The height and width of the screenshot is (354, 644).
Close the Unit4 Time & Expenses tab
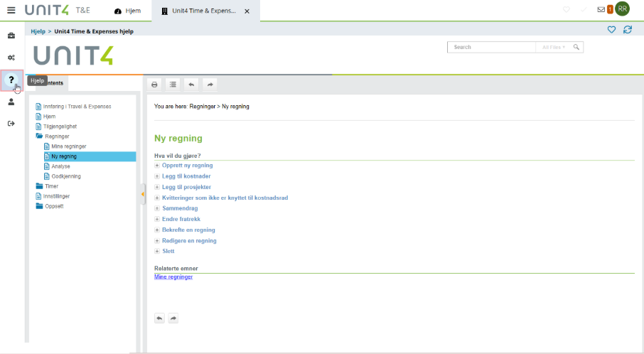[247, 11]
